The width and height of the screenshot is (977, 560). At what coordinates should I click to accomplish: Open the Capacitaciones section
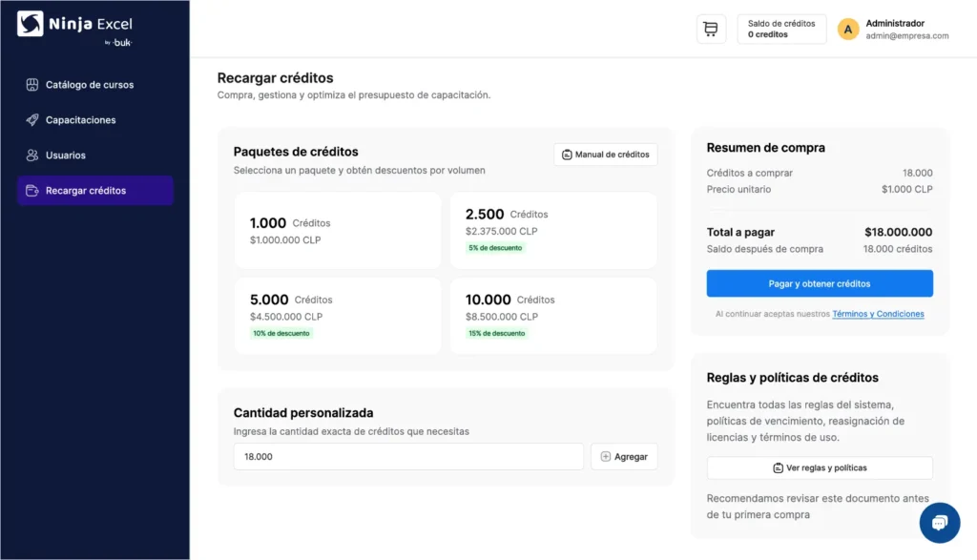[x=80, y=119]
